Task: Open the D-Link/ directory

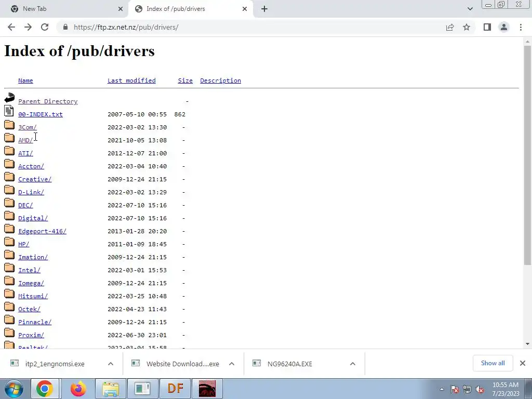Action: pos(31,192)
